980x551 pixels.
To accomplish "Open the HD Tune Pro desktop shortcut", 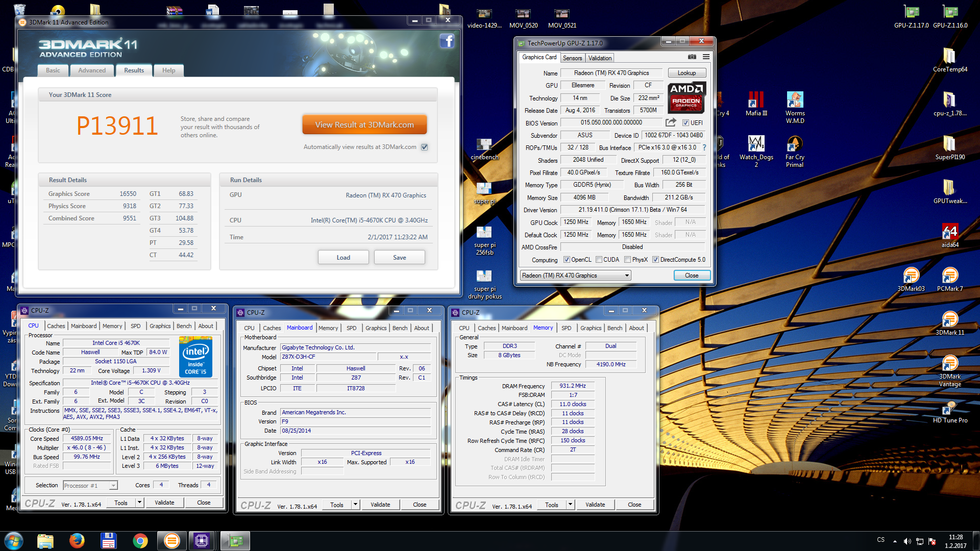I will point(950,411).
